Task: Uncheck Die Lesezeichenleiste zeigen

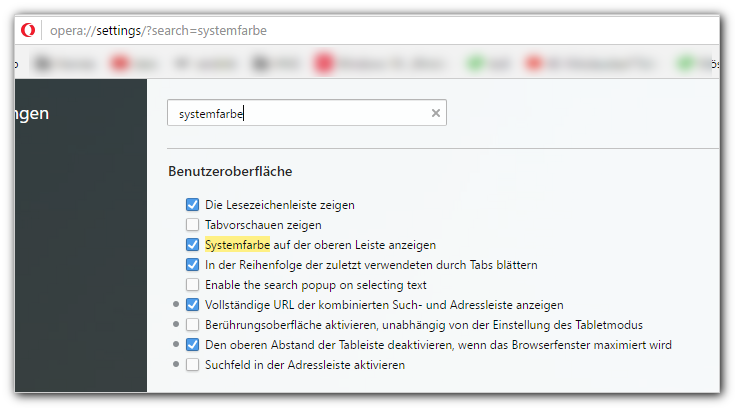Action: tap(192, 204)
